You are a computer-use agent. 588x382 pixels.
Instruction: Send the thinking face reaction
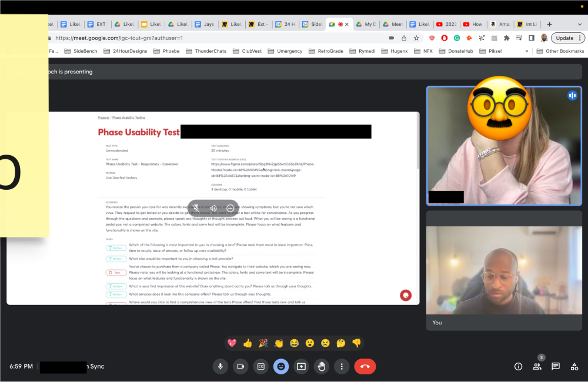tap(341, 343)
